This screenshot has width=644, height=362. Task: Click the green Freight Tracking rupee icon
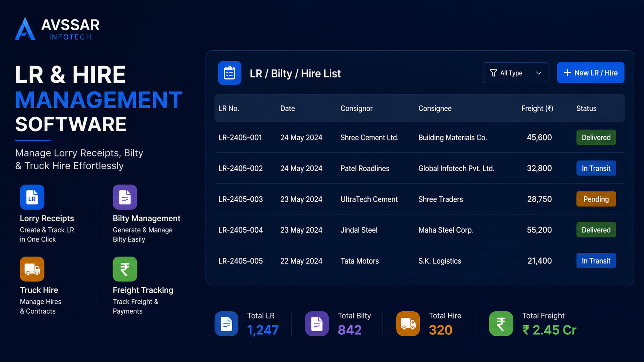click(125, 269)
